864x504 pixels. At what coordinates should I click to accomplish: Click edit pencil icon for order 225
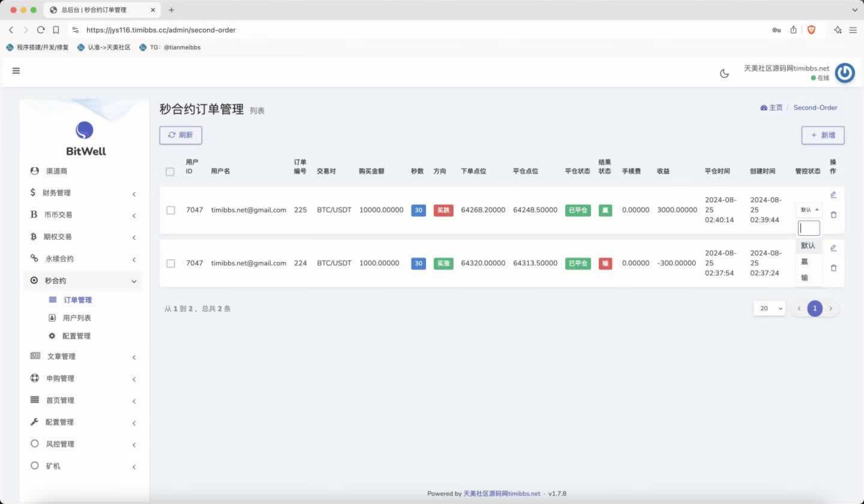(833, 195)
